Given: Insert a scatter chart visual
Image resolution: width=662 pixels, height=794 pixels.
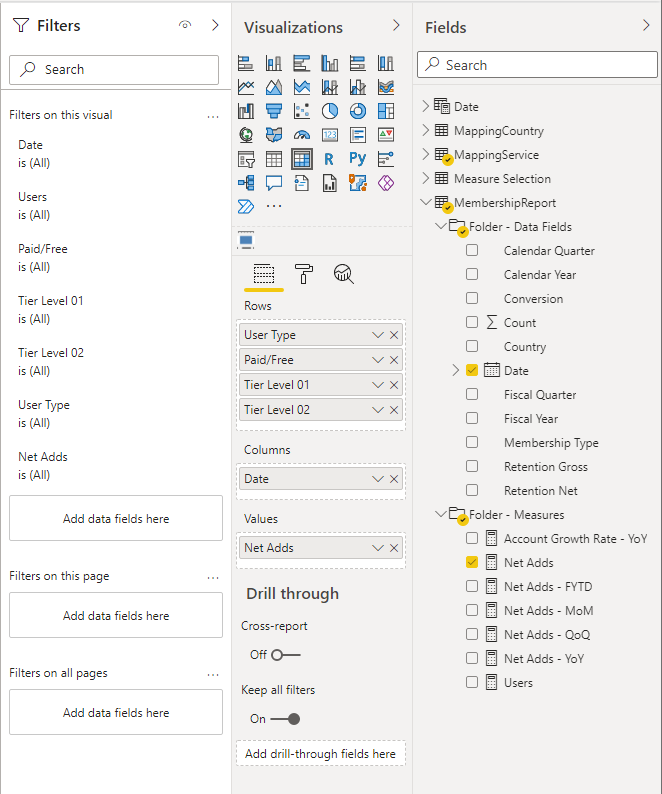Looking at the screenshot, I should [x=302, y=111].
